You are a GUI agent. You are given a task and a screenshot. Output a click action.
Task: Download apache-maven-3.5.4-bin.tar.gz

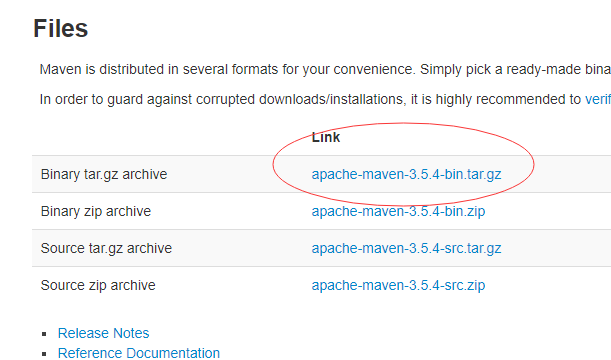(406, 174)
